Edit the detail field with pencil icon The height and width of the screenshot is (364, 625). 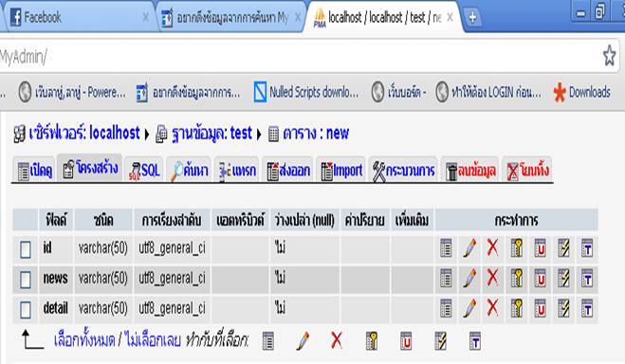(x=469, y=308)
